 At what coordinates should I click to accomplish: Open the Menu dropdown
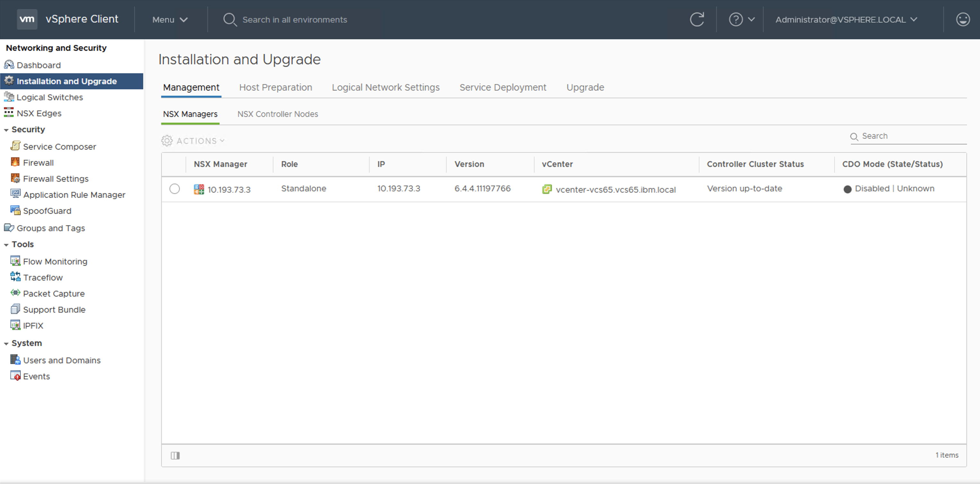click(170, 19)
